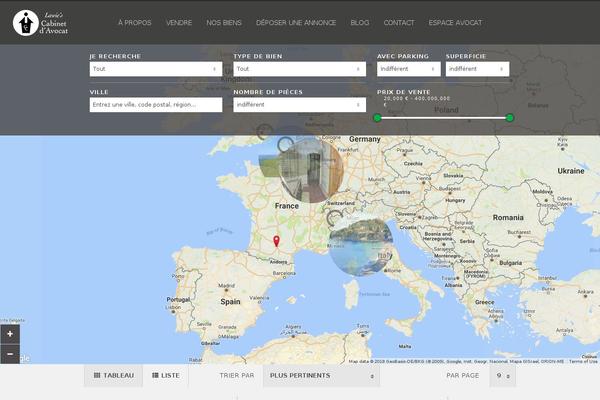Switch to TABLEAU view

(114, 376)
